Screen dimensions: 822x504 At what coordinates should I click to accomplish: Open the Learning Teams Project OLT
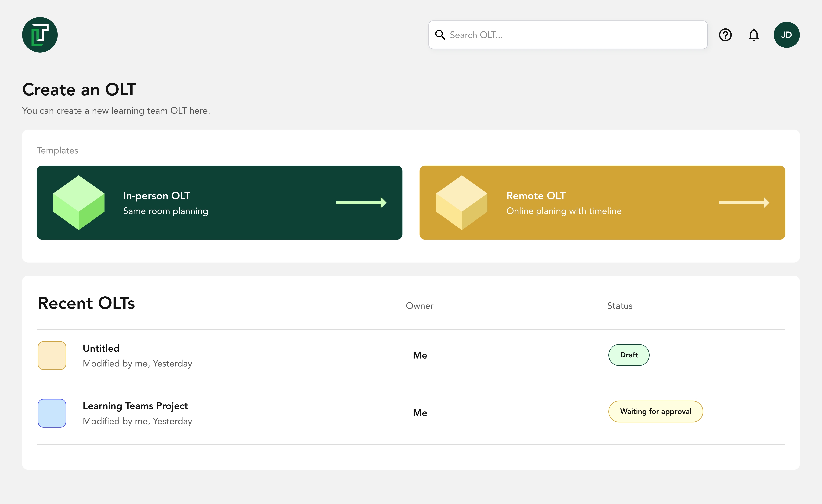[x=135, y=406]
